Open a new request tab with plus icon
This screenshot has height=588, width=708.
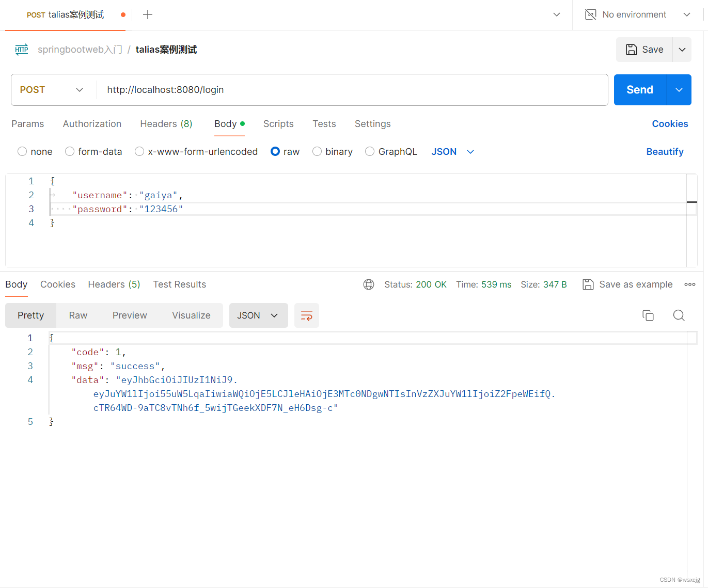point(148,14)
